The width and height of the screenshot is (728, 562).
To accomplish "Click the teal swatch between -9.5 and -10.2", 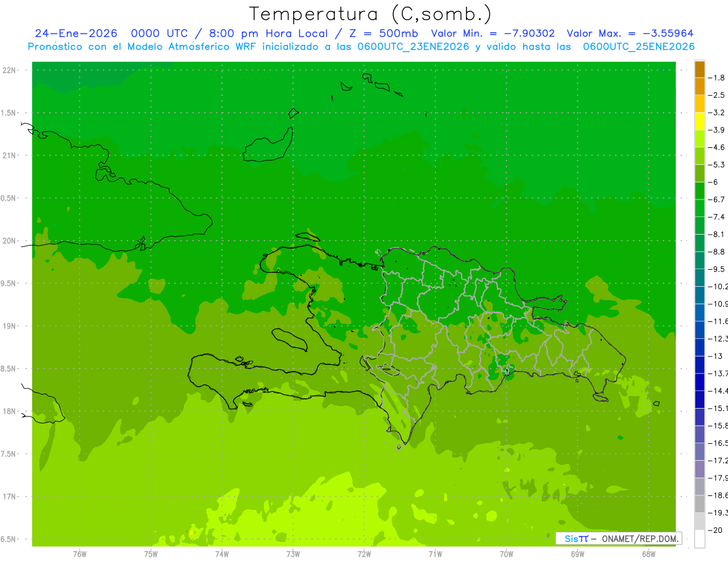I will click(699, 278).
